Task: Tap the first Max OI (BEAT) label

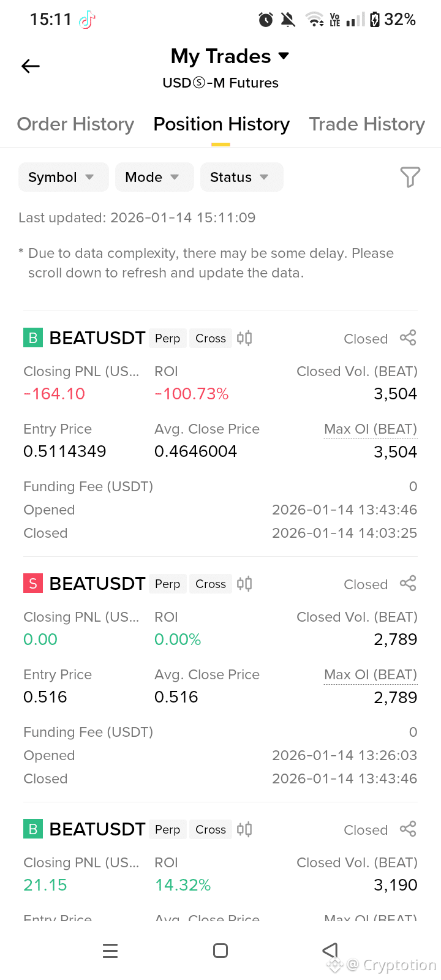Action: coord(371,429)
